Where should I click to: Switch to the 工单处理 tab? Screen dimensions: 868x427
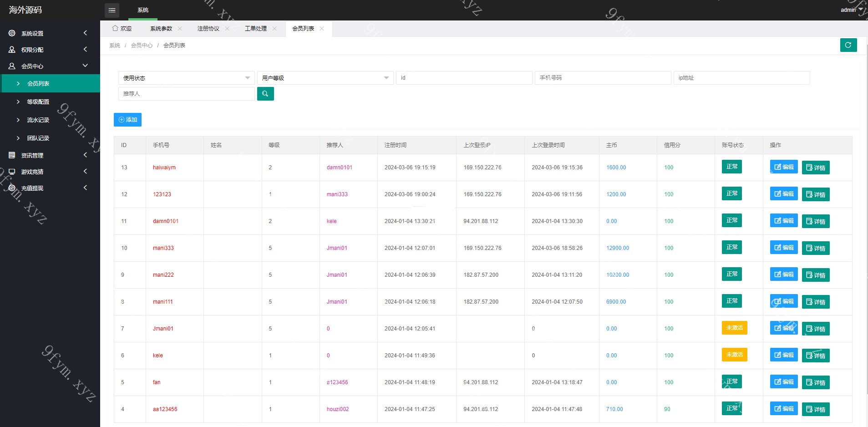[x=256, y=28]
